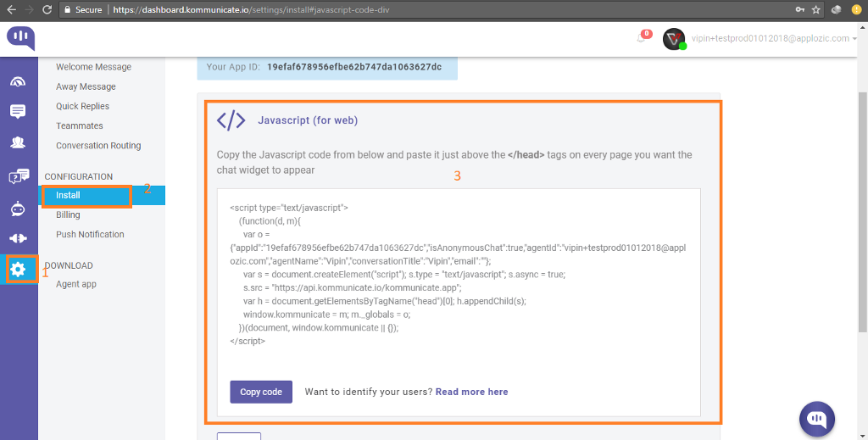This screenshot has width=868, height=440.
Task: Open Away Message settings
Action: tap(86, 86)
